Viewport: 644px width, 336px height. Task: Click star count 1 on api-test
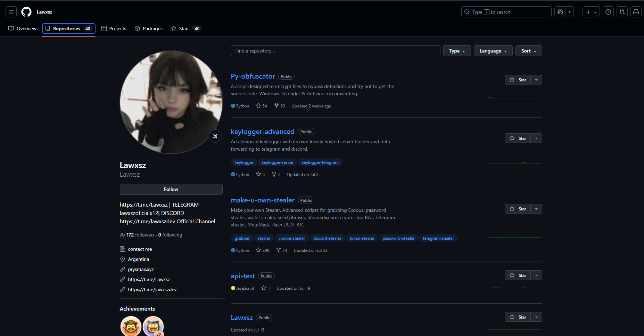265,288
